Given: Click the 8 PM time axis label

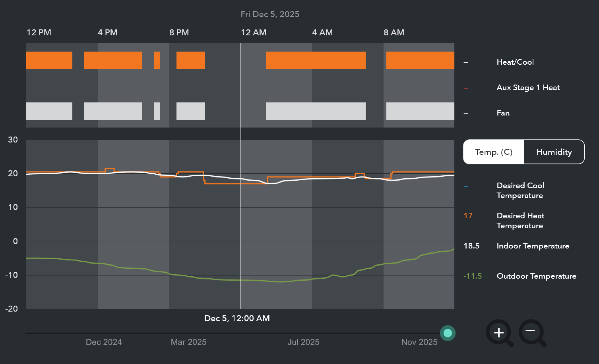Looking at the screenshot, I should 179,33.
